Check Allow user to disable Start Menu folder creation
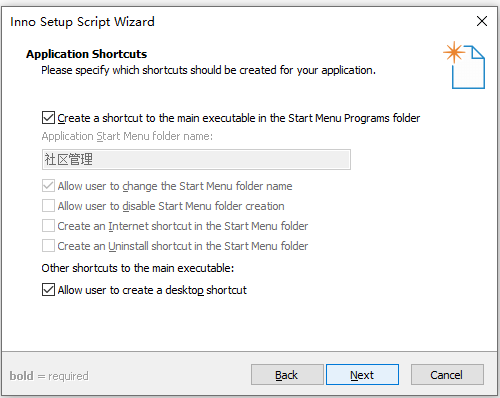The image size is (500, 398). pyautogui.click(x=48, y=206)
